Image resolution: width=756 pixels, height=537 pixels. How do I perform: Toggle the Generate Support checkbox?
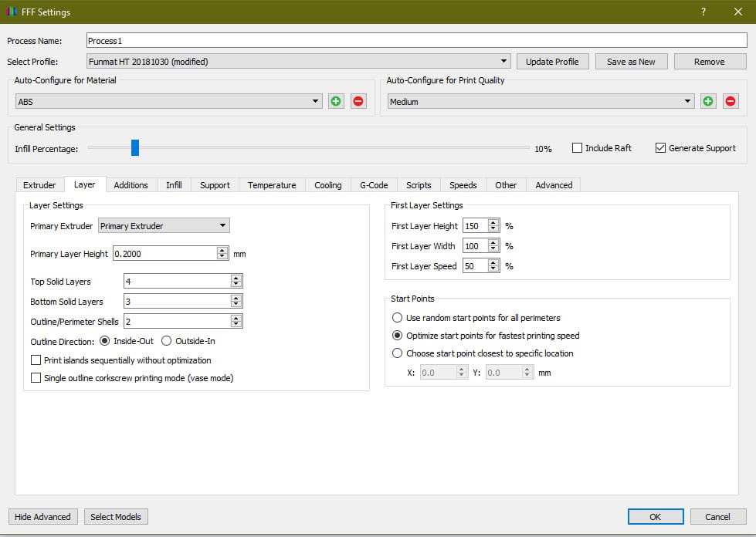click(x=660, y=148)
